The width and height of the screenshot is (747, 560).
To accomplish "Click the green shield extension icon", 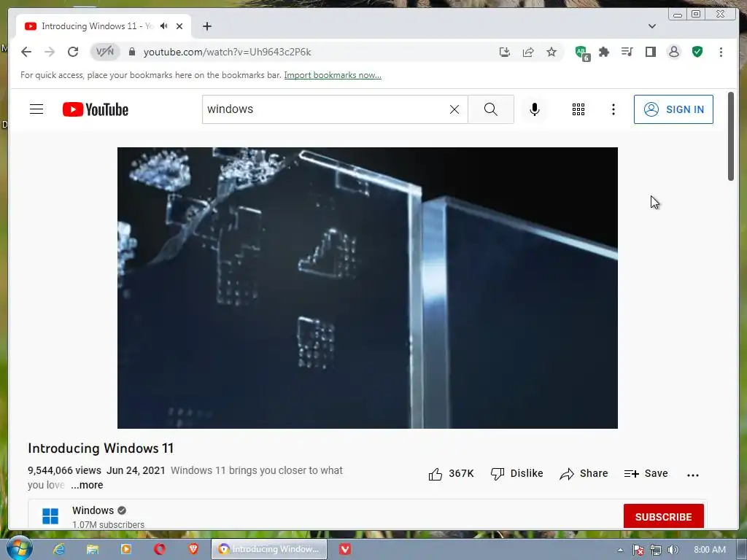I will click(697, 52).
